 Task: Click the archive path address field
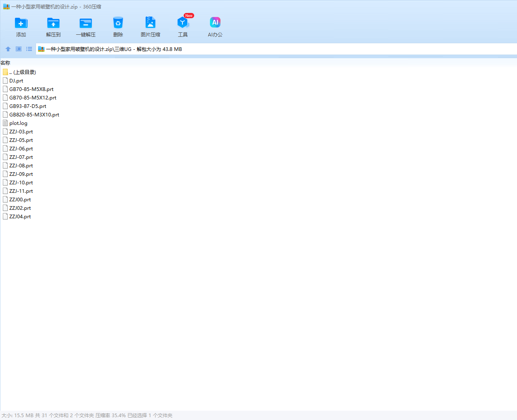tap(276, 49)
